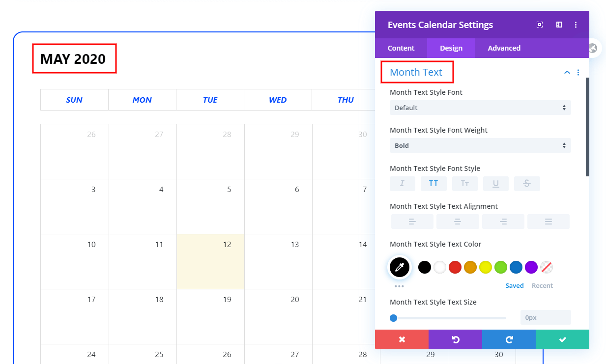Switch to the Content tab
This screenshot has width=606, height=364.
click(x=401, y=48)
